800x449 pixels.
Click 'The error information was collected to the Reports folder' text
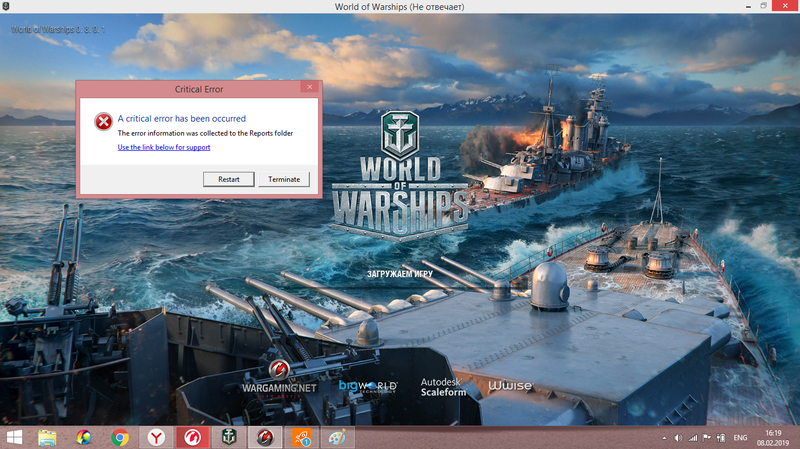[205, 133]
